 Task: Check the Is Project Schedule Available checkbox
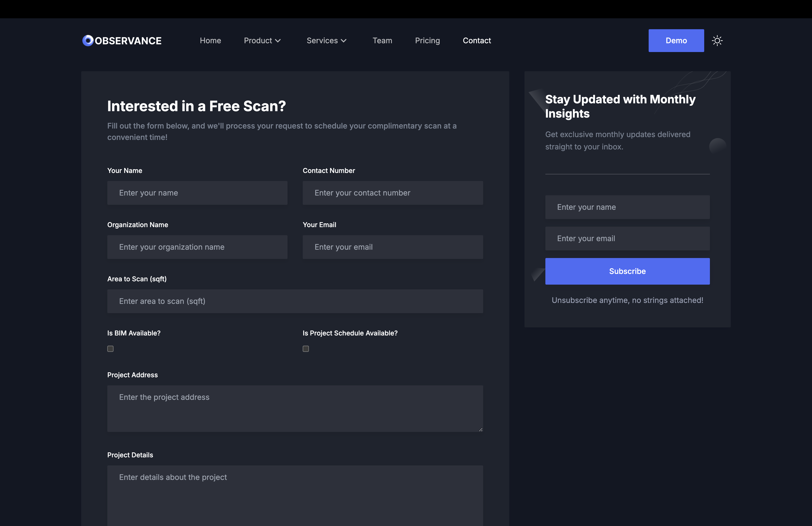click(306, 349)
